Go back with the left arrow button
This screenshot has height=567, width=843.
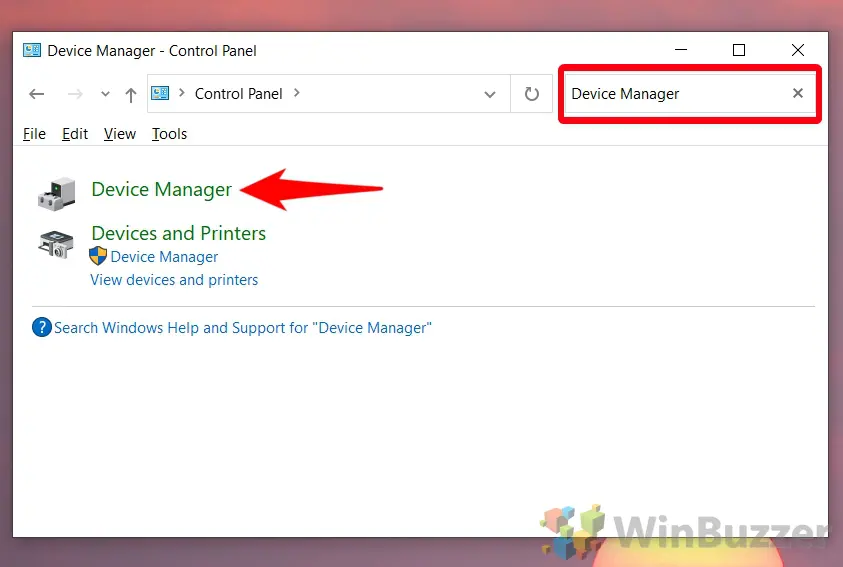click(x=37, y=94)
